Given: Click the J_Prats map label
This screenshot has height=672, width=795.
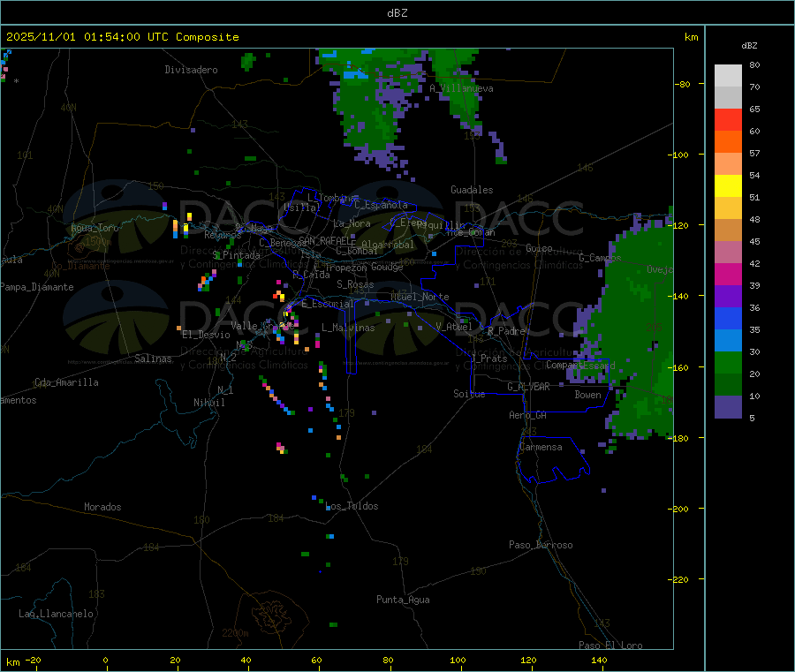Looking at the screenshot, I should 488,359.
